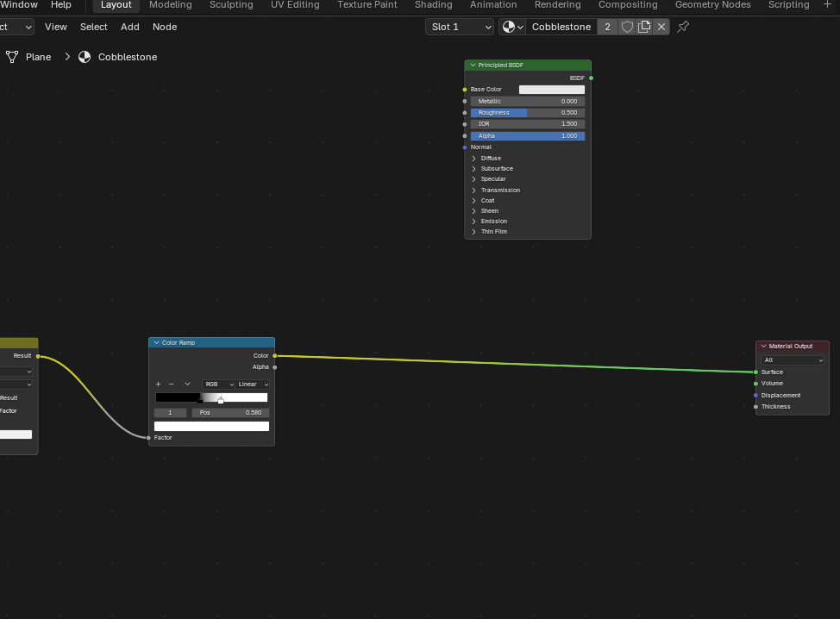Browse materials with the sphere icon
This screenshot has height=619, width=840.
512,27
